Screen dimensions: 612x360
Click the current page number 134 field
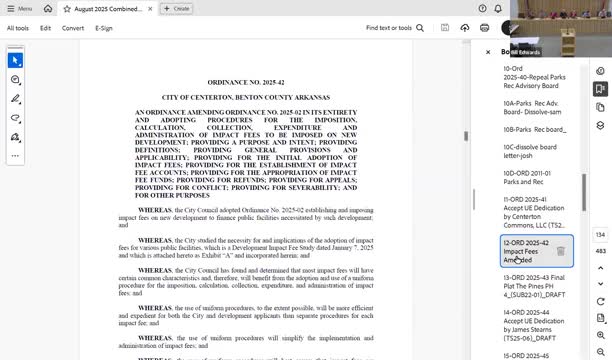[600, 235]
